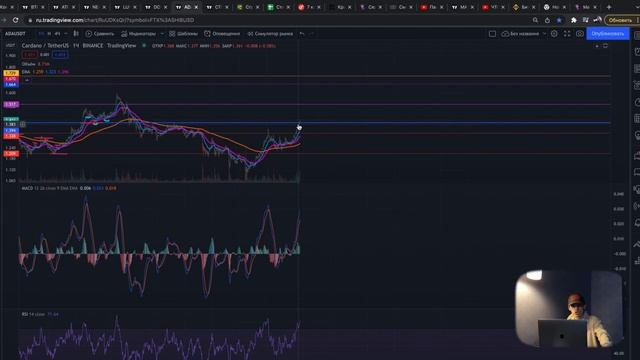Click the presenter webcam thumbnail
This screenshot has height=360, width=640.
click(569, 309)
